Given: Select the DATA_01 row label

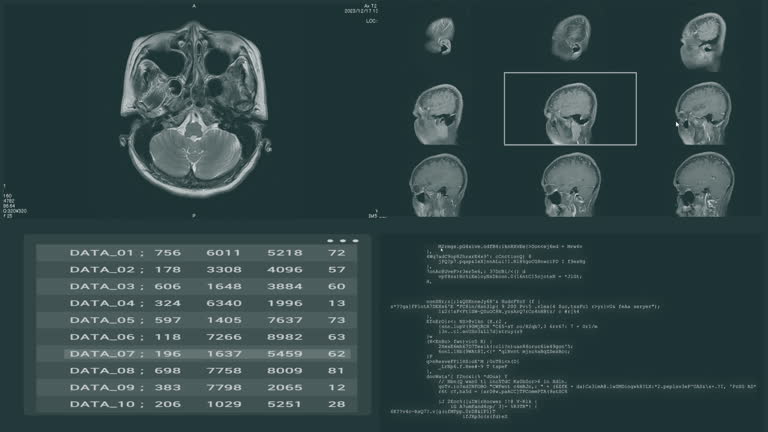Looking at the screenshot, I should pyautogui.click(x=101, y=253).
